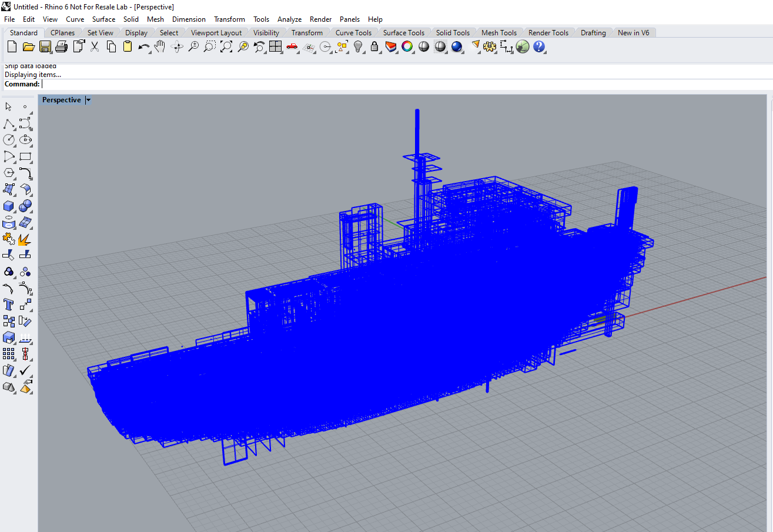
Task: Select the Polyline tool in the sidebar
Action: [x=9, y=123]
